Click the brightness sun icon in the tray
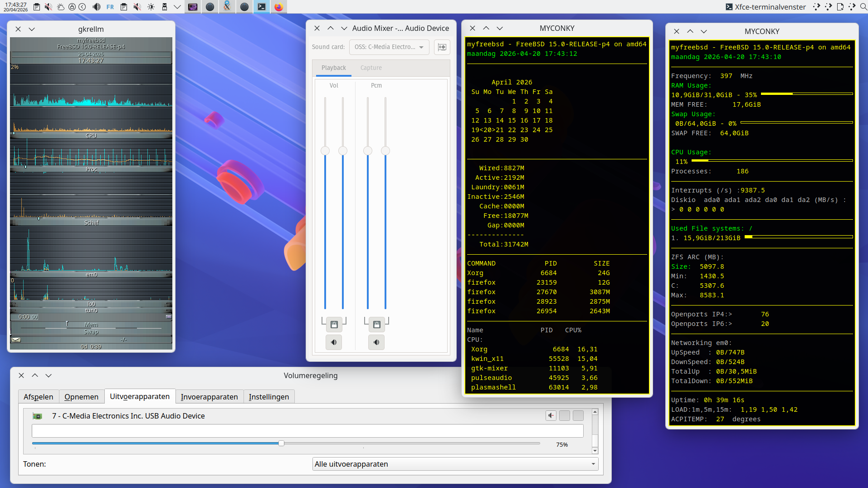Image resolution: width=868 pixels, height=488 pixels. (x=151, y=7)
